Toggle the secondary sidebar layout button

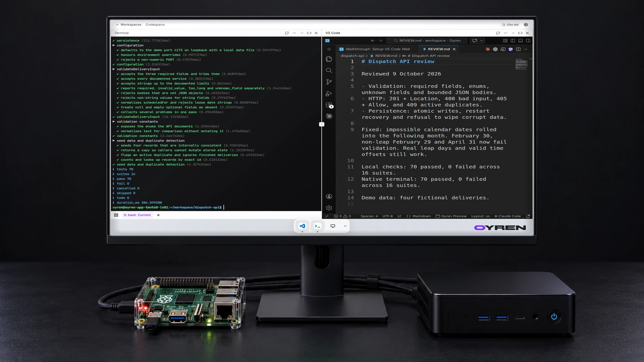pyautogui.click(x=528, y=40)
